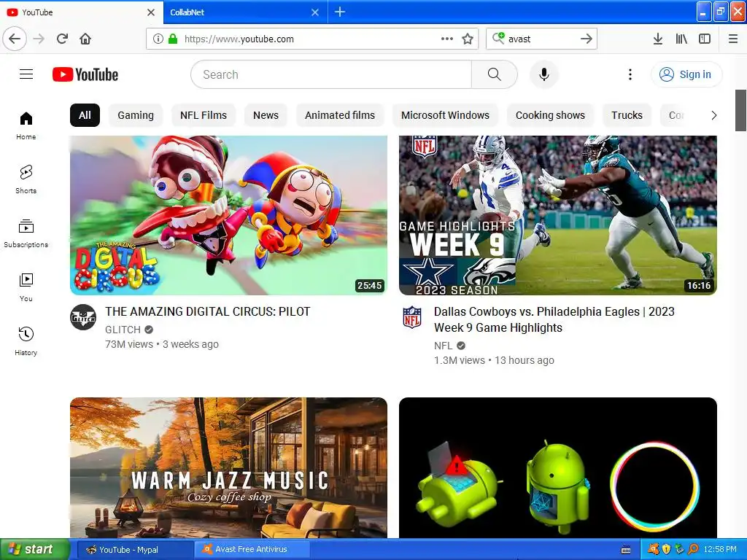747x560 pixels.
Task: Click the browser forward arrow
Action: click(39, 39)
